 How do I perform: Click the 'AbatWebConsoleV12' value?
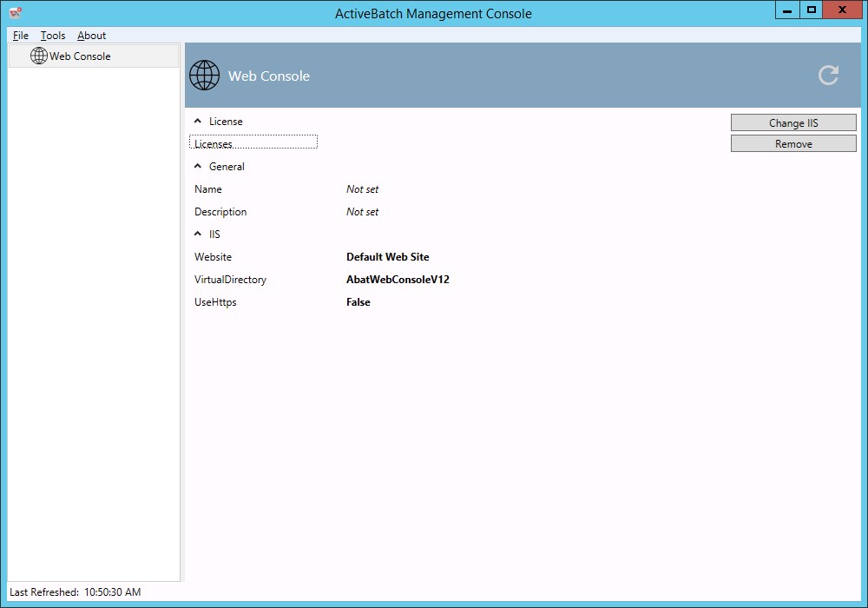pos(398,280)
